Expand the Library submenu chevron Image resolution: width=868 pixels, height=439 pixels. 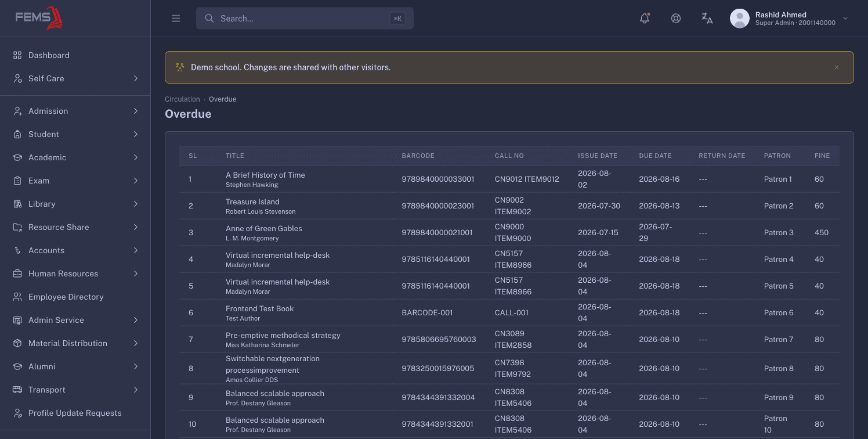tap(135, 204)
